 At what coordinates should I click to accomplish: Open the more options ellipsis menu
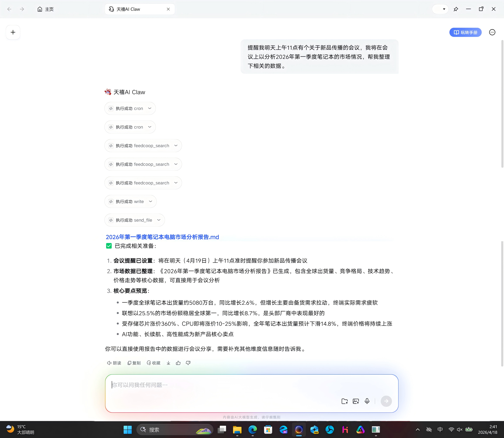point(492,32)
